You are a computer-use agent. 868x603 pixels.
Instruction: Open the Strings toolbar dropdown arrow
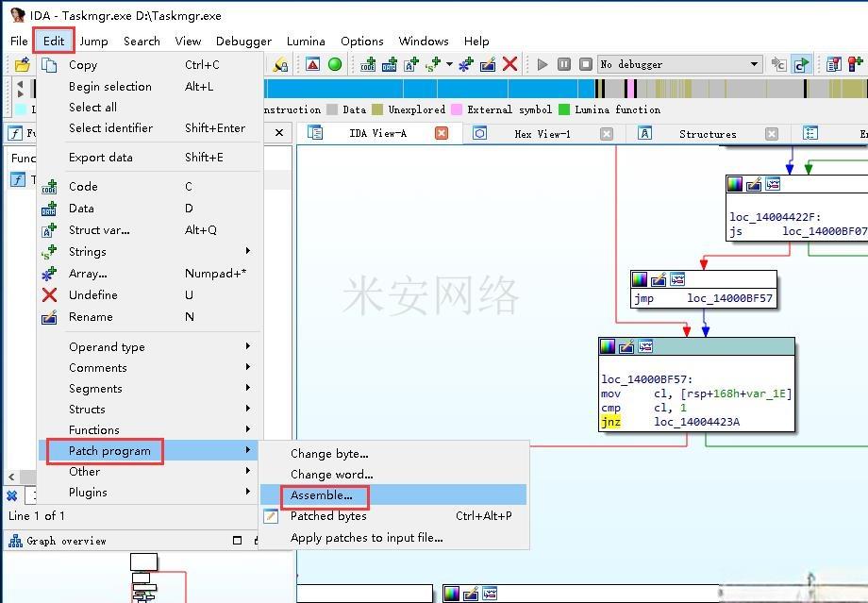[449, 64]
